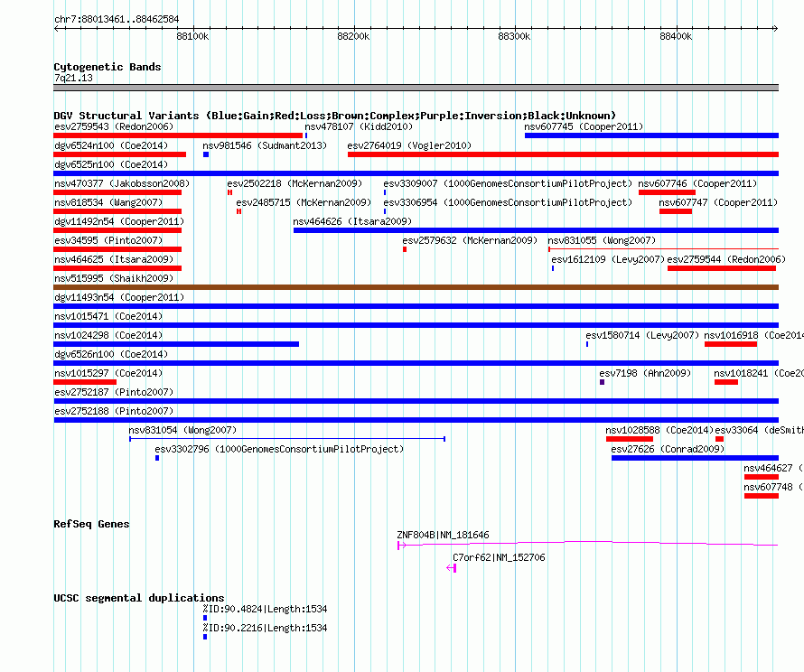804x672 pixels.
Task: Click the ruler's right arrow end
Action: click(x=775, y=29)
